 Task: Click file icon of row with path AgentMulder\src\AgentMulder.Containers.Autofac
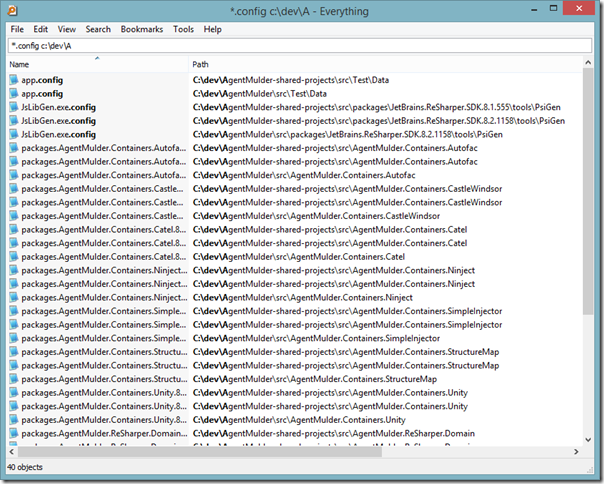click(x=14, y=175)
